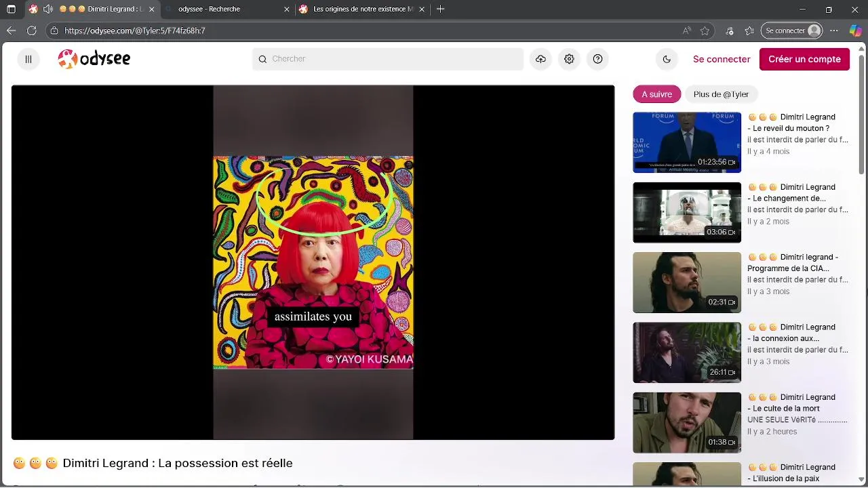Open the Copilot icon in browser toolbar
The height and width of the screenshot is (488, 868).
(x=856, y=30)
